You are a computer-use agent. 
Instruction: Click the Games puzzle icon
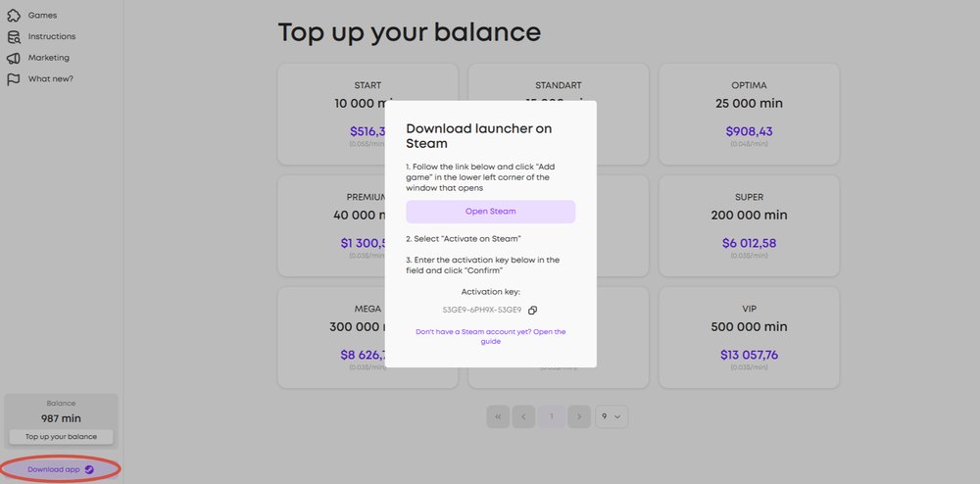pos(14,16)
